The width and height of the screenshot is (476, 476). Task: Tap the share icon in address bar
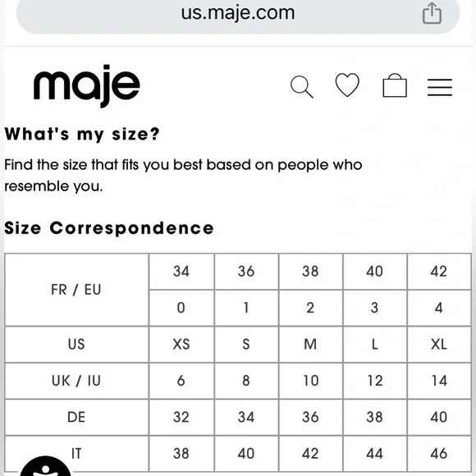click(x=432, y=13)
